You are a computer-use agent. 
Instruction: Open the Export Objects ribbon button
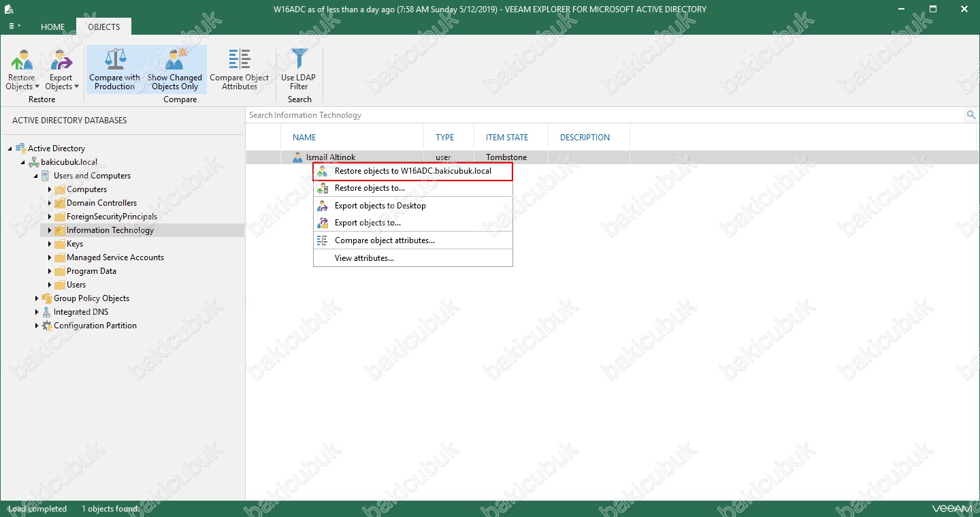[x=61, y=70]
